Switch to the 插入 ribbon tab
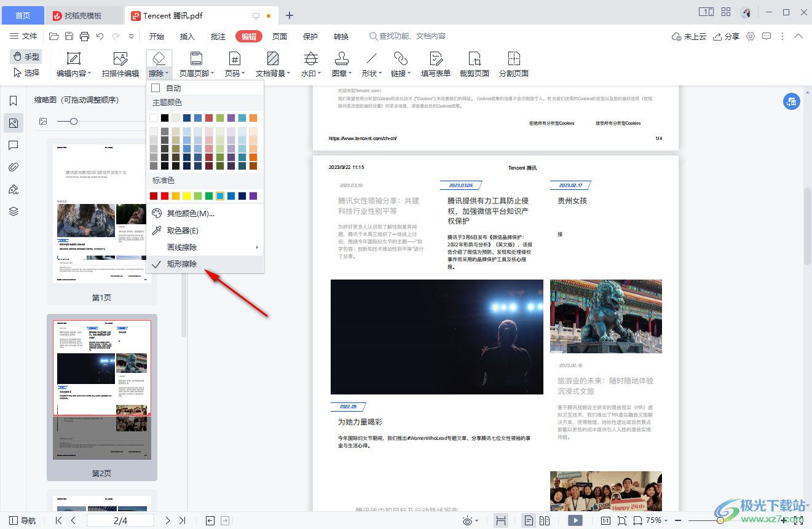 tap(187, 36)
